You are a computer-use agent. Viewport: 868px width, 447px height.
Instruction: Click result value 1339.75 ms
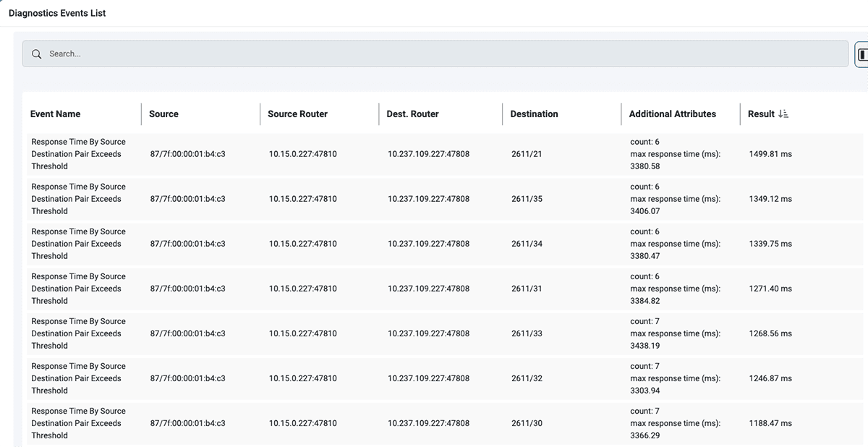coord(770,244)
